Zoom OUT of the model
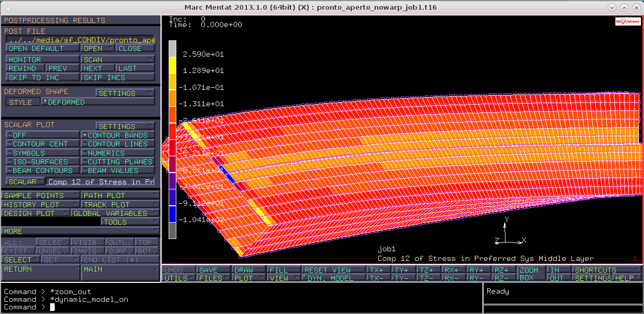This screenshot has width=644, height=314. 559,278
